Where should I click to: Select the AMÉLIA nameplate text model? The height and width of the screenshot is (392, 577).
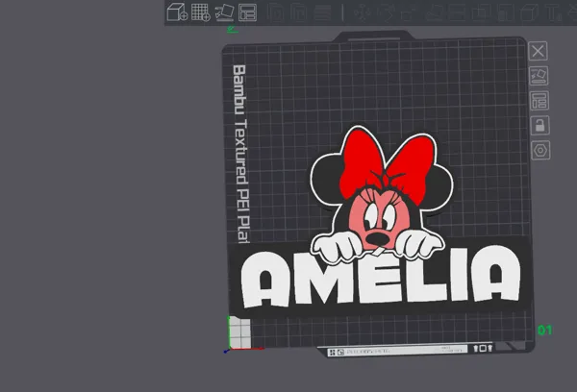pyautogui.click(x=381, y=279)
